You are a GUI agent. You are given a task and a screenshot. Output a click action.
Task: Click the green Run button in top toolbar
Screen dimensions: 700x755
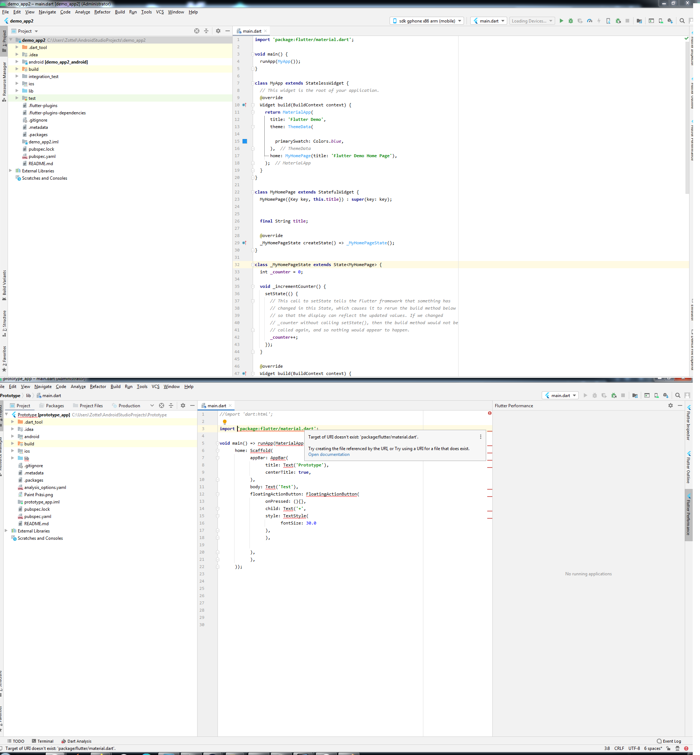coord(561,21)
